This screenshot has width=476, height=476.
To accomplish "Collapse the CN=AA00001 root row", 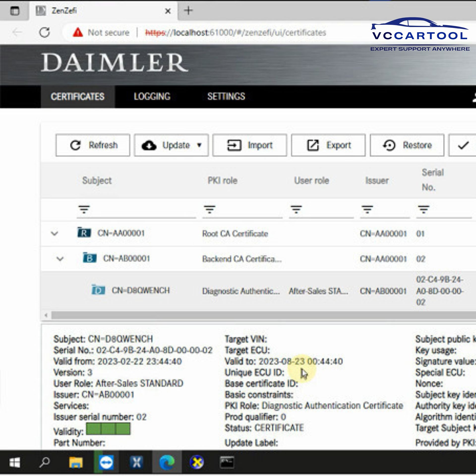I will 55,233.
